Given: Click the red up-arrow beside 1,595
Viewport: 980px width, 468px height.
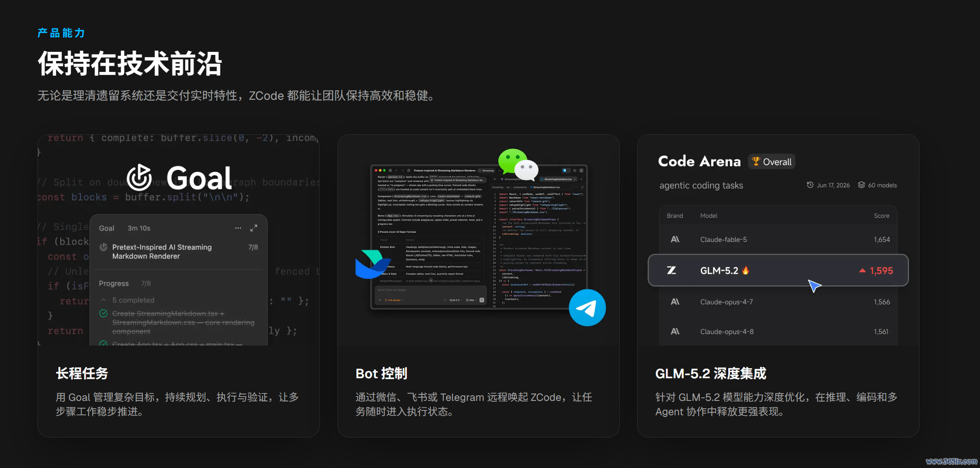Looking at the screenshot, I should pos(862,271).
